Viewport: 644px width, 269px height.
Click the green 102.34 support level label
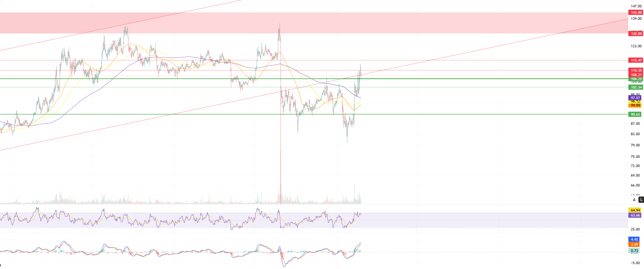pyautogui.click(x=636, y=87)
